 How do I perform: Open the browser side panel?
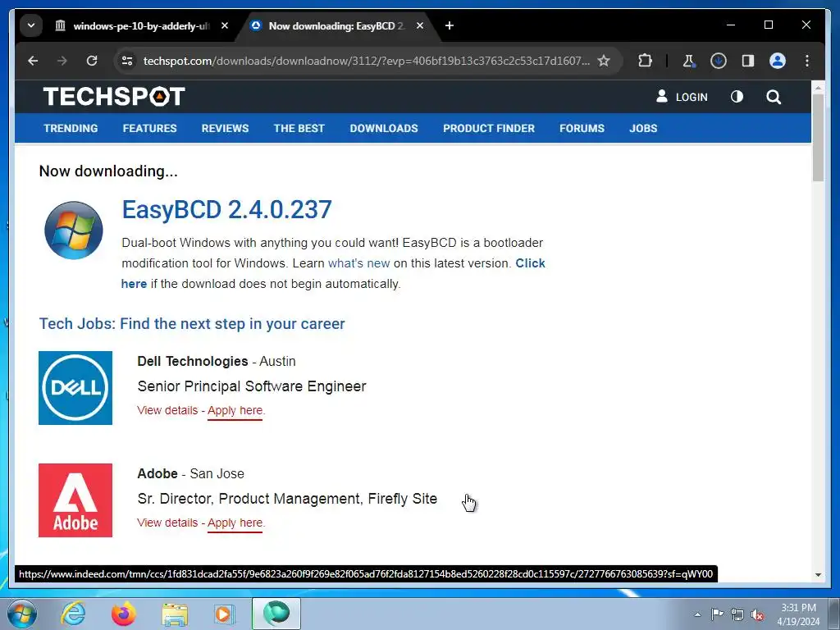coord(748,61)
